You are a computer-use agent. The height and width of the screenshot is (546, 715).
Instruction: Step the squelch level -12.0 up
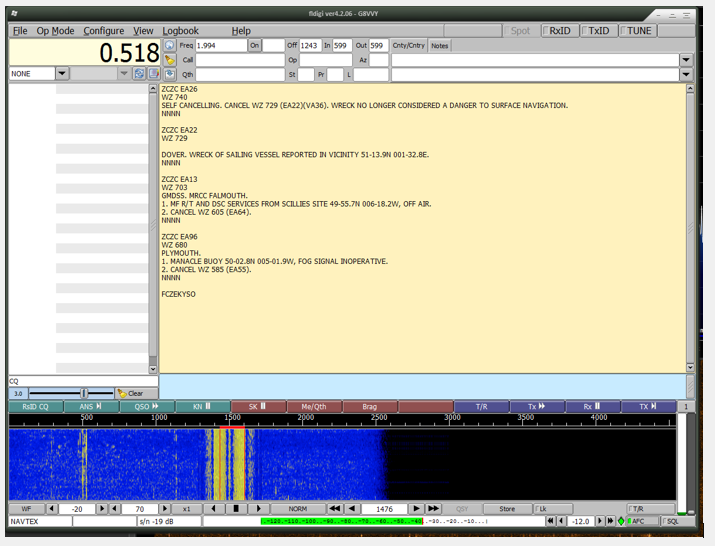(600, 521)
